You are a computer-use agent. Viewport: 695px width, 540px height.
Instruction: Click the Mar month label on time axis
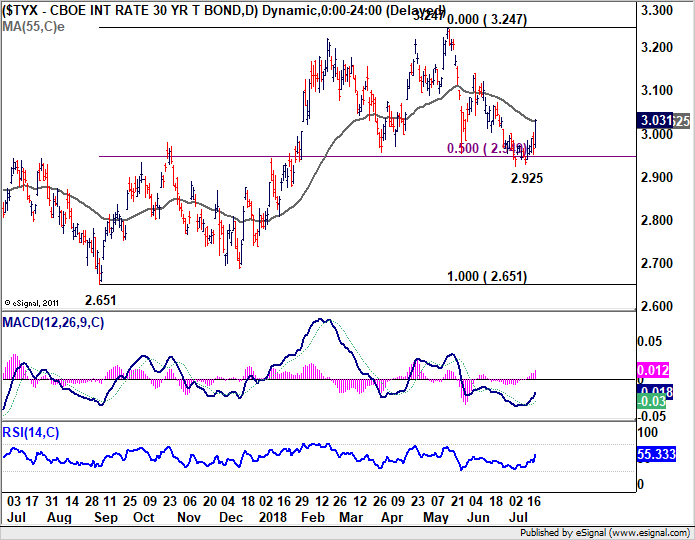(x=351, y=517)
